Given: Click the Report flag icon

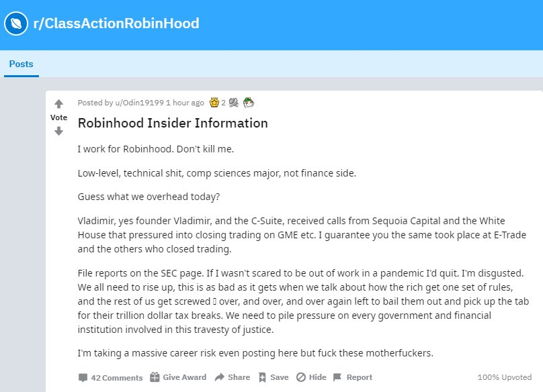Looking at the screenshot, I should click(337, 377).
